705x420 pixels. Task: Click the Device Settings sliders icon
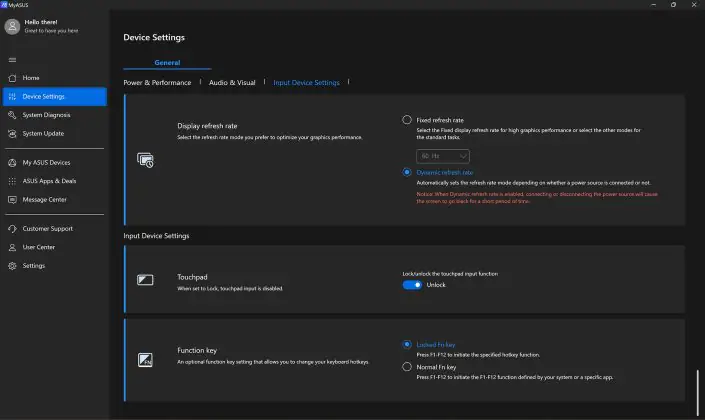[x=12, y=97]
